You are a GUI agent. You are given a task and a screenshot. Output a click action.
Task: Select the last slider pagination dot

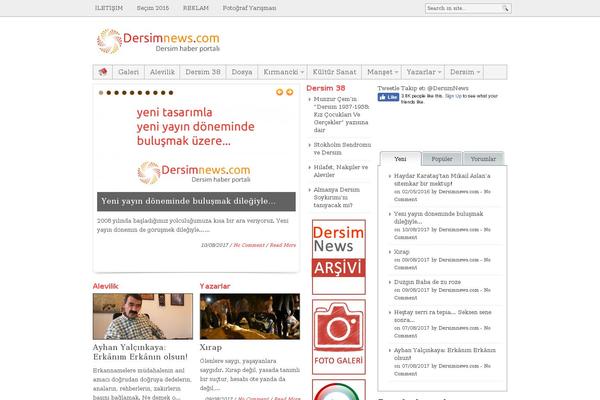coord(171,93)
